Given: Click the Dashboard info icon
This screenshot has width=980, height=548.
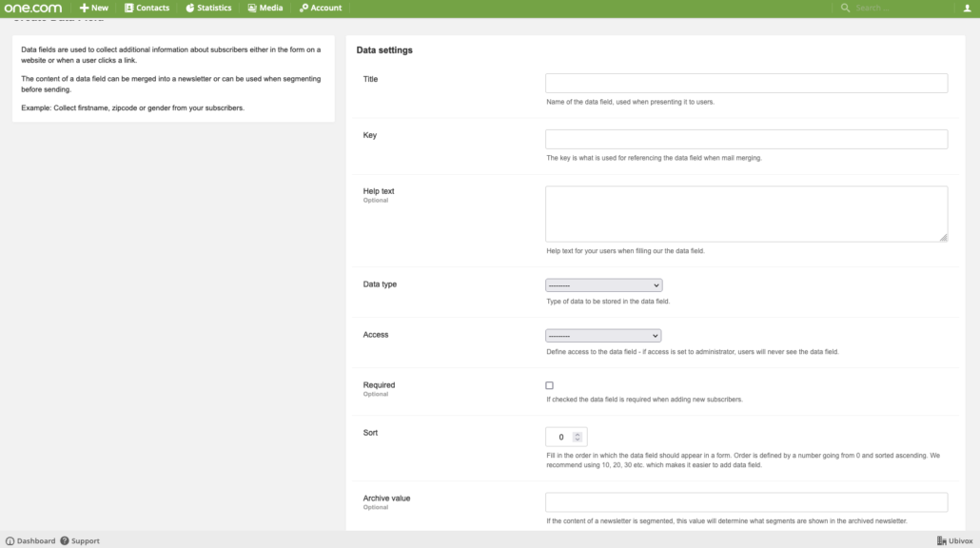Looking at the screenshot, I should pyautogui.click(x=10, y=541).
